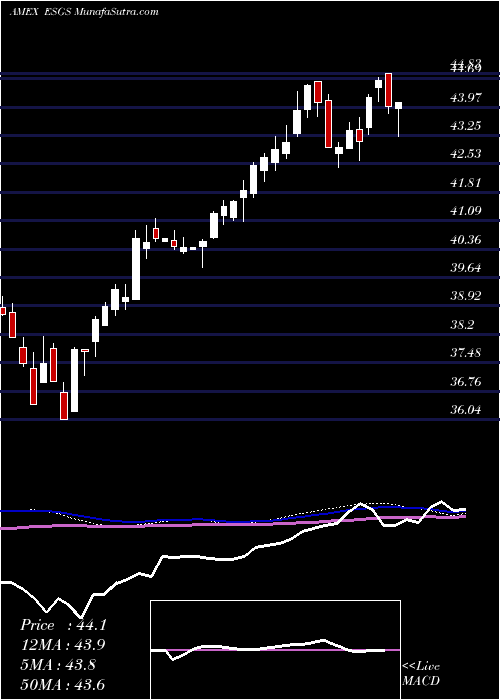Click the 43.25 price axis label

pyautogui.click(x=466, y=126)
